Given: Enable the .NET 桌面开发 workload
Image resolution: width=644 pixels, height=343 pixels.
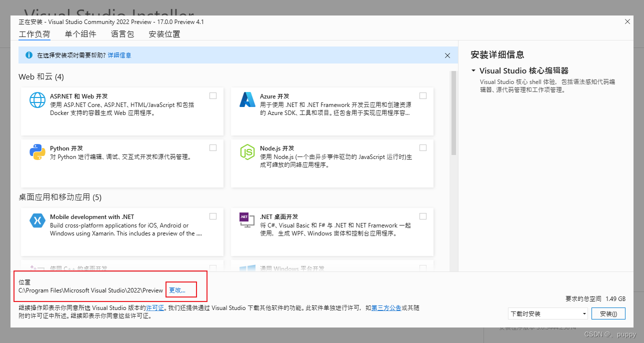Looking at the screenshot, I should (x=423, y=216).
